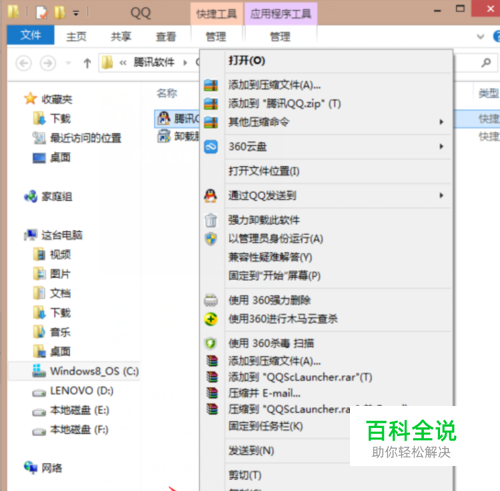The height and width of the screenshot is (491, 500).
Task: Click the 名称 column header
Action: pos(167,93)
